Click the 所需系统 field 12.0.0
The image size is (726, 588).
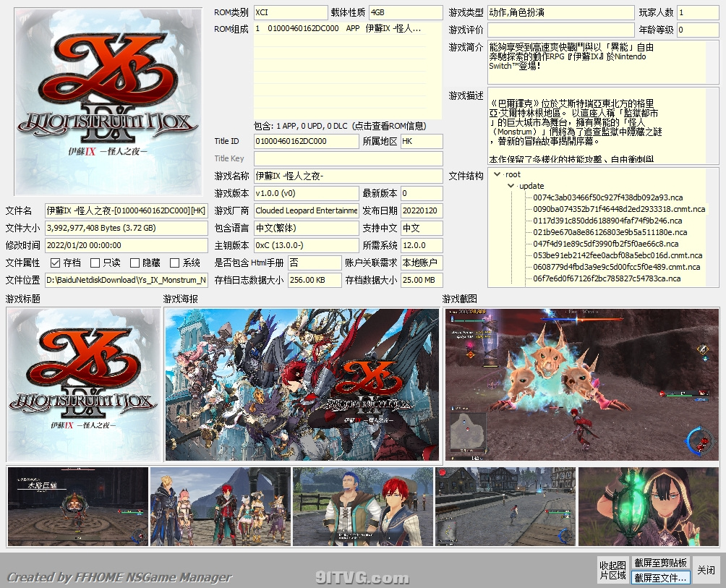point(422,245)
